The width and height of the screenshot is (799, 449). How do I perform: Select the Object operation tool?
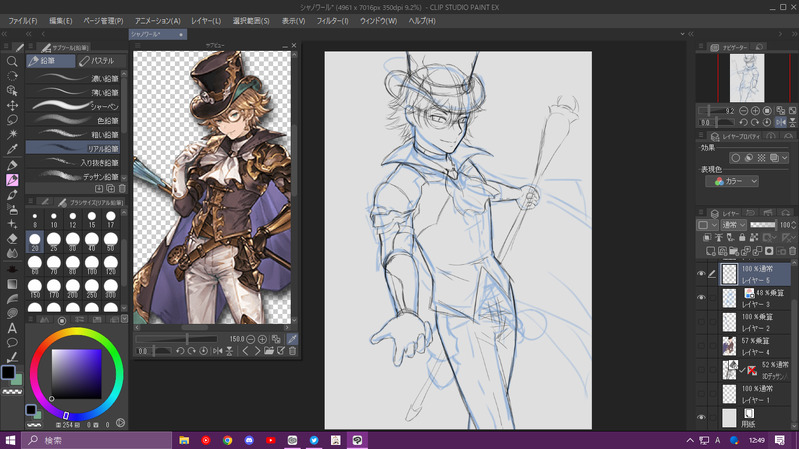(x=12, y=91)
